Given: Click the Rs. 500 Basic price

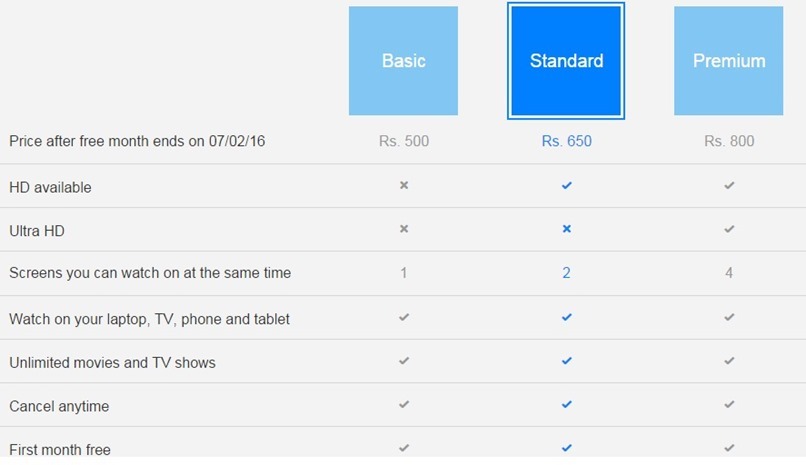Looking at the screenshot, I should click(x=404, y=141).
